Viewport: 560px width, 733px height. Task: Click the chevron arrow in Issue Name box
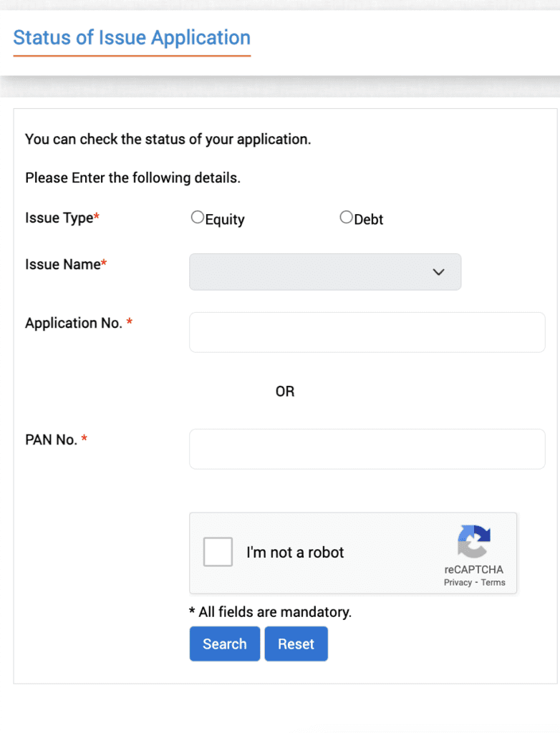click(439, 272)
